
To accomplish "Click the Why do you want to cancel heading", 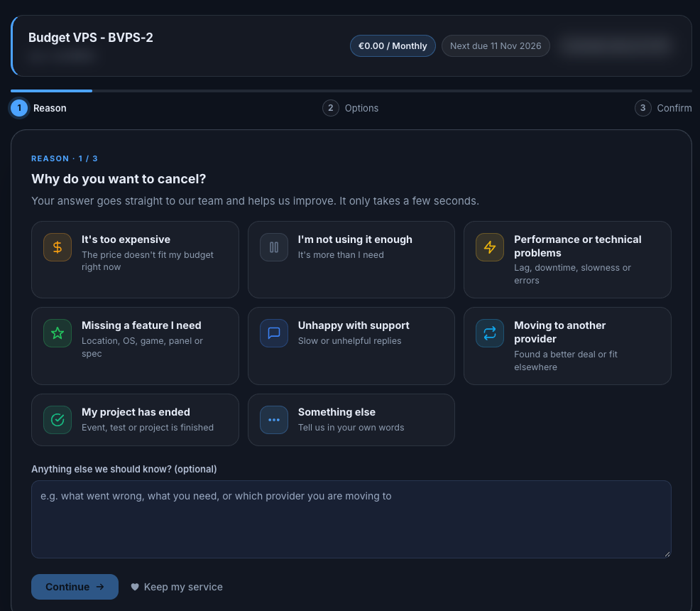I will coord(119,179).
